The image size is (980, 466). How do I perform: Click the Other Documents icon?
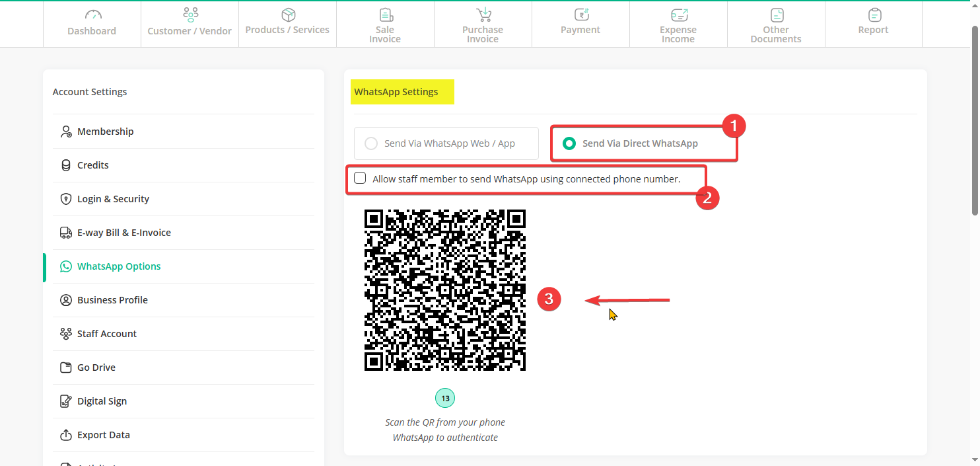click(x=777, y=15)
